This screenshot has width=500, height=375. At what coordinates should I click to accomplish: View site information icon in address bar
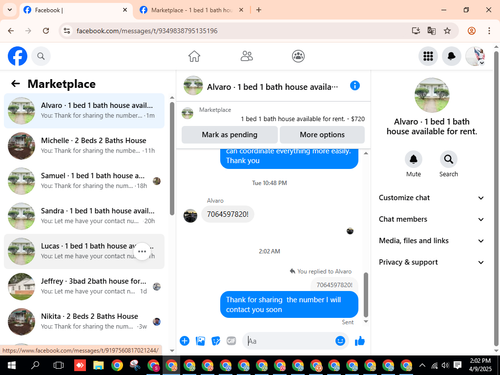click(x=67, y=31)
